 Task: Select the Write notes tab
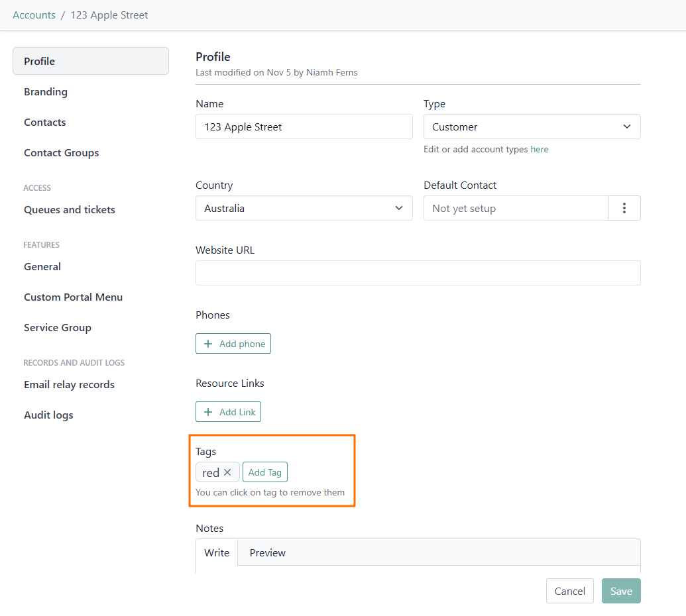tap(217, 552)
